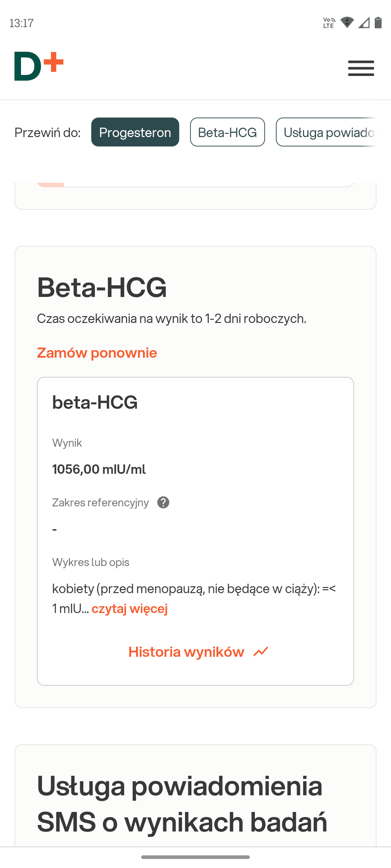
Task: Tap the 1056,00 mIU/ml result value
Action: coord(99,469)
